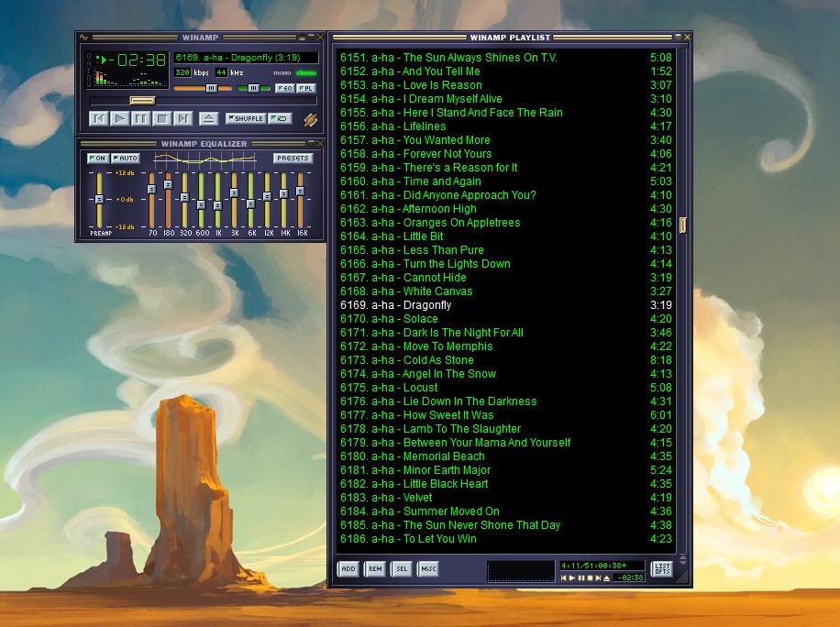Click the equalizer frequency curve graph
Screen dimensions: 840x627
click(x=204, y=159)
